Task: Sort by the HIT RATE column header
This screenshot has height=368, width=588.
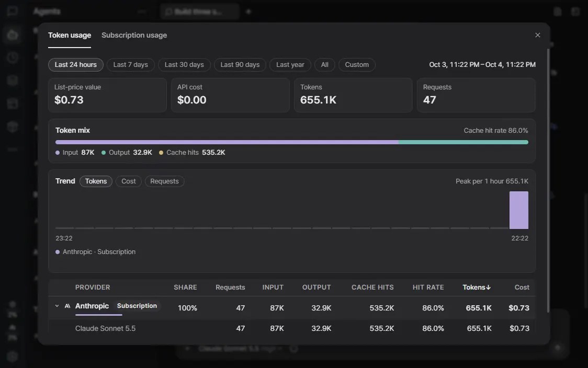Action: coord(428,287)
